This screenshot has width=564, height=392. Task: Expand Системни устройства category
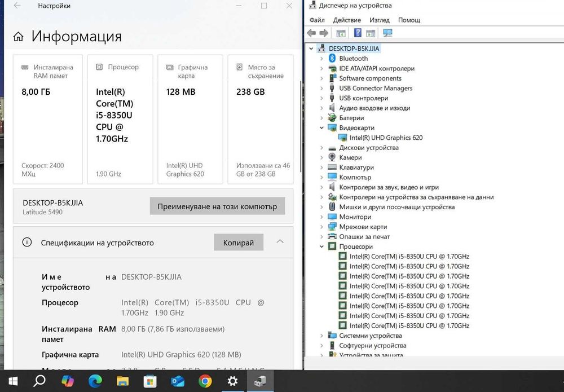321,336
